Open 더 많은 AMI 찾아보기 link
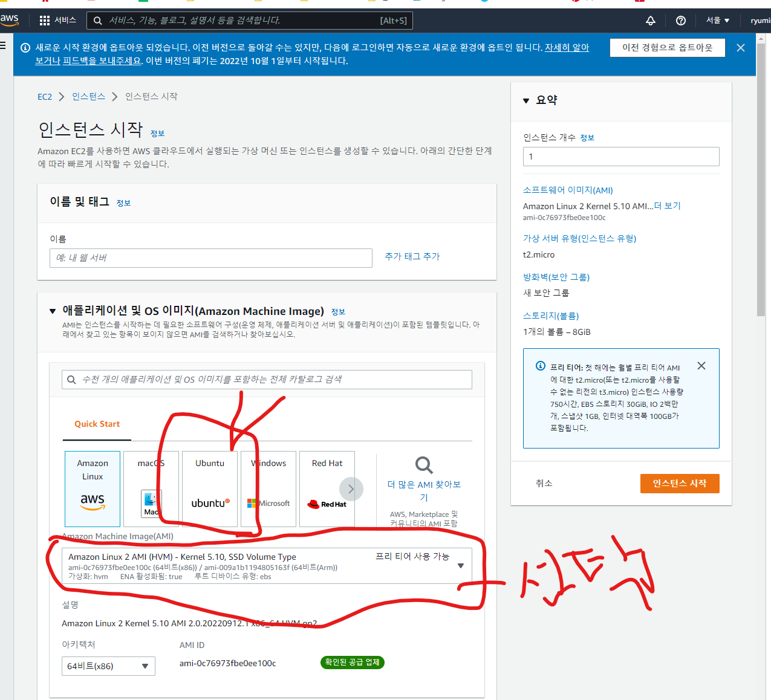 pos(424,491)
